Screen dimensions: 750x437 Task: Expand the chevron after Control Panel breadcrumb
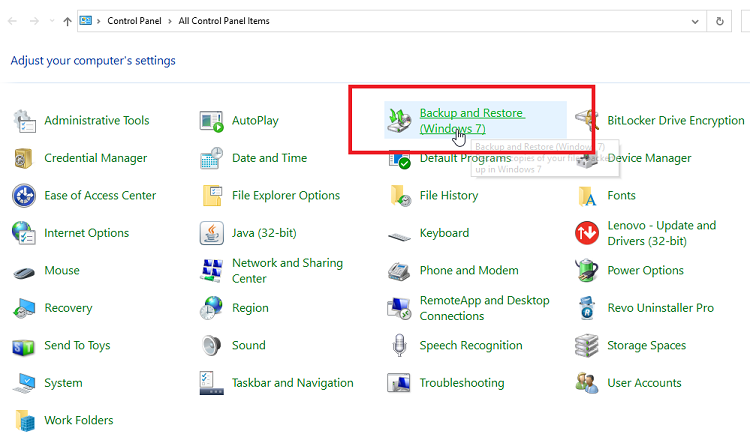point(170,22)
